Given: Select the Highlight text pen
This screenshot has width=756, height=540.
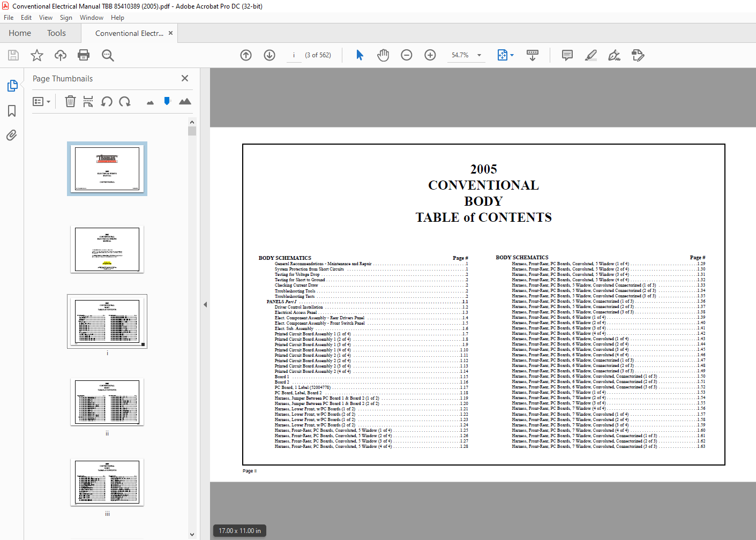Looking at the screenshot, I should pyautogui.click(x=591, y=55).
